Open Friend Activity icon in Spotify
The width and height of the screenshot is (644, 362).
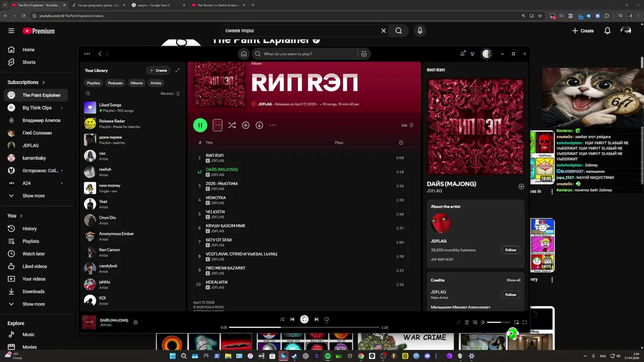coord(472,54)
